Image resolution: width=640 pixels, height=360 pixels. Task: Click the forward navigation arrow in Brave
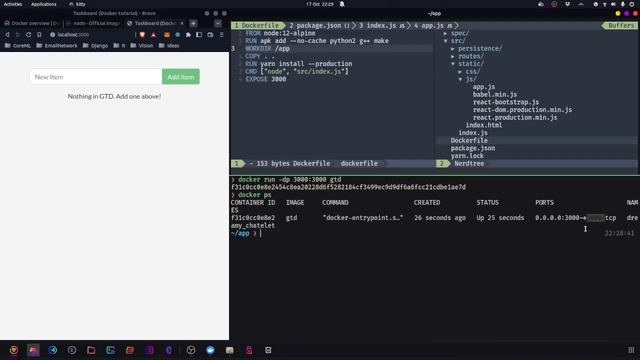[x=18, y=35]
